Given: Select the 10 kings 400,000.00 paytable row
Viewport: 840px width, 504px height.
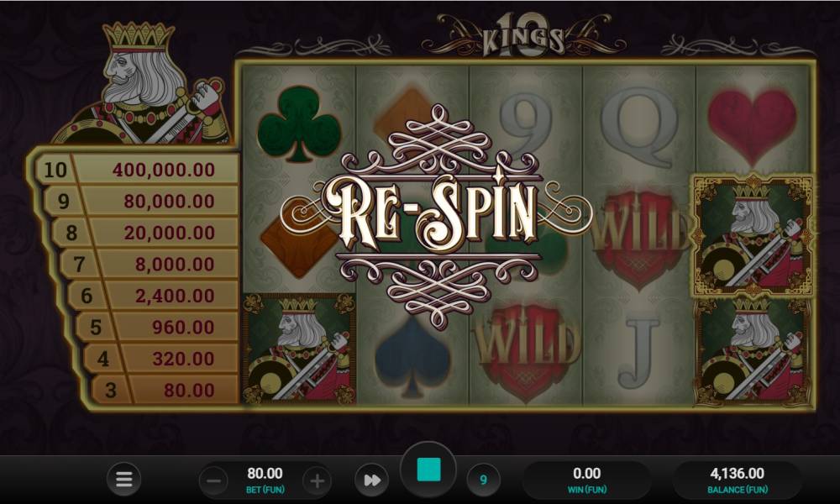Looking at the screenshot, I should [x=137, y=170].
